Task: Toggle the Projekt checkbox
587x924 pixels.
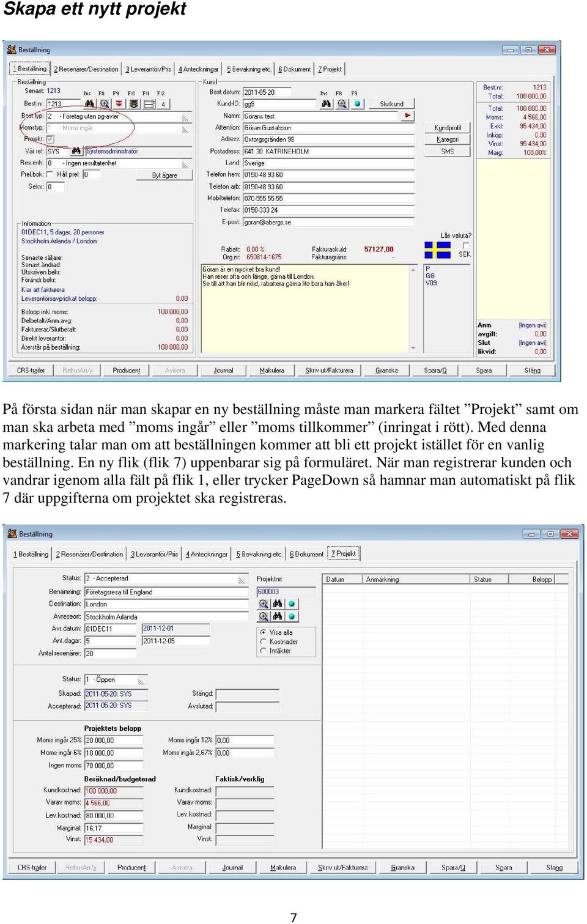Action: [x=50, y=139]
